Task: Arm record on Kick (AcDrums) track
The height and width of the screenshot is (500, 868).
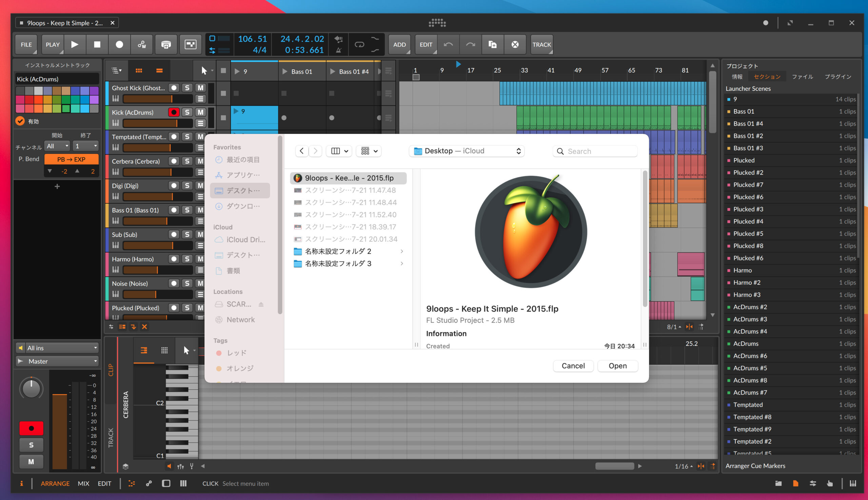Action: click(174, 112)
